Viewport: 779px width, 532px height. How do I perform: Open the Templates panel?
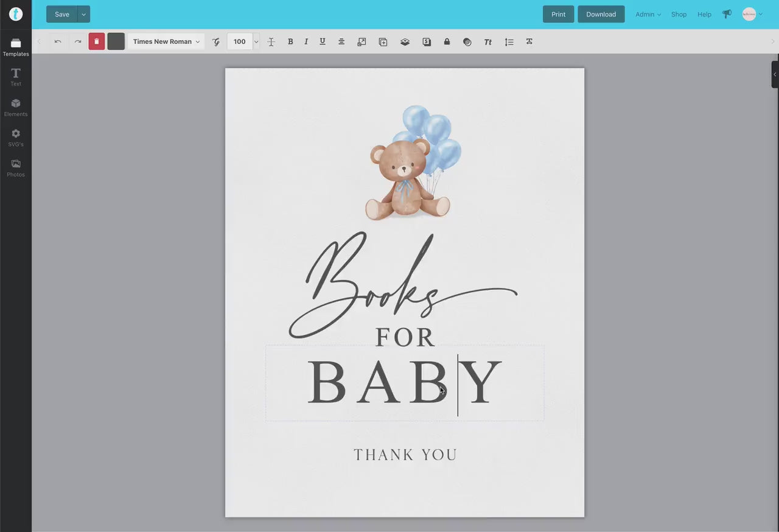16,47
